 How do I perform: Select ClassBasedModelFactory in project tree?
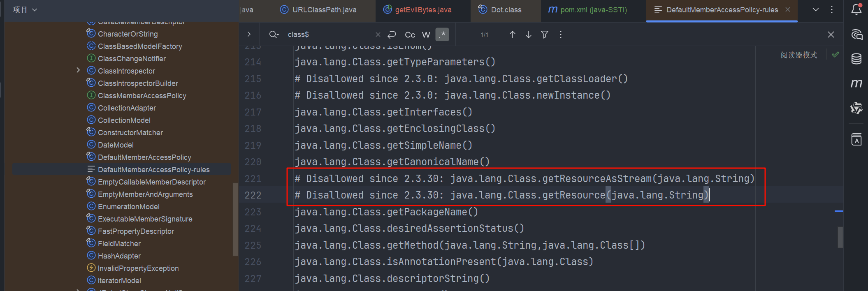coord(140,46)
